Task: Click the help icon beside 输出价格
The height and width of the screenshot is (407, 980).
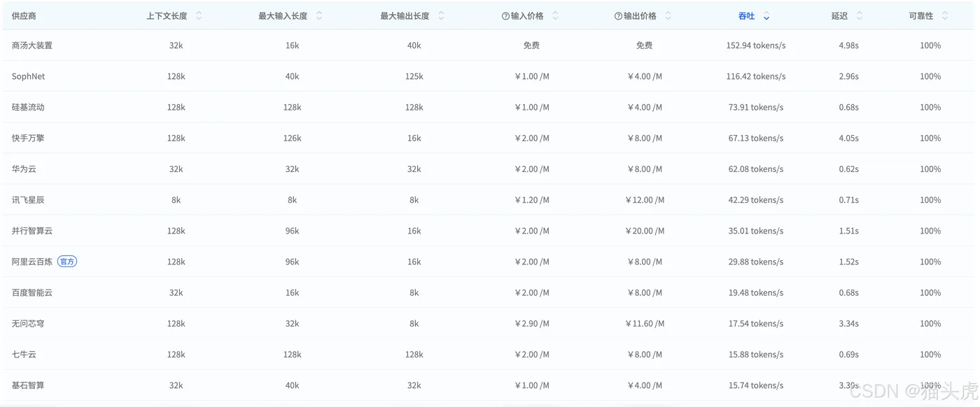Action: point(618,16)
